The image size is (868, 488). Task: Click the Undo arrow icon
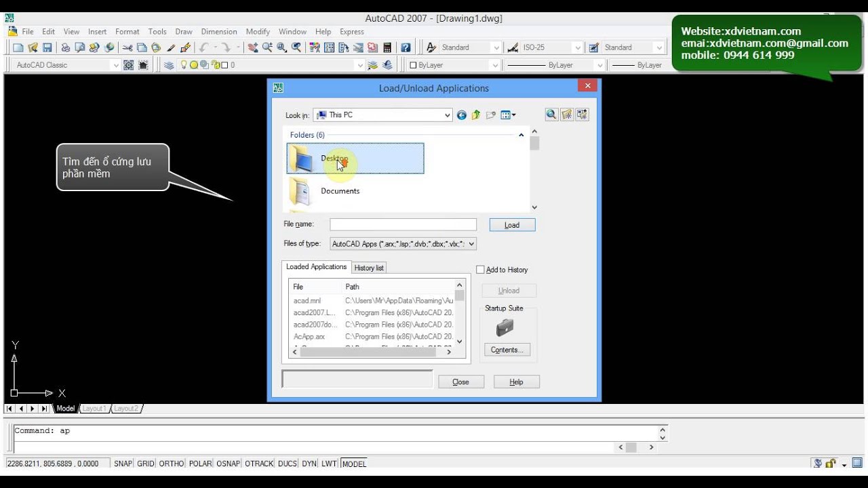click(203, 47)
